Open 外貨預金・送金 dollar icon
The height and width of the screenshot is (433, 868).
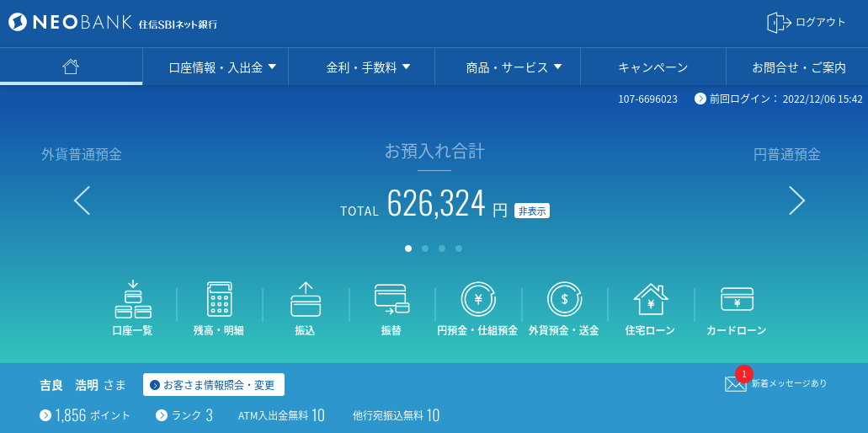[x=565, y=299]
